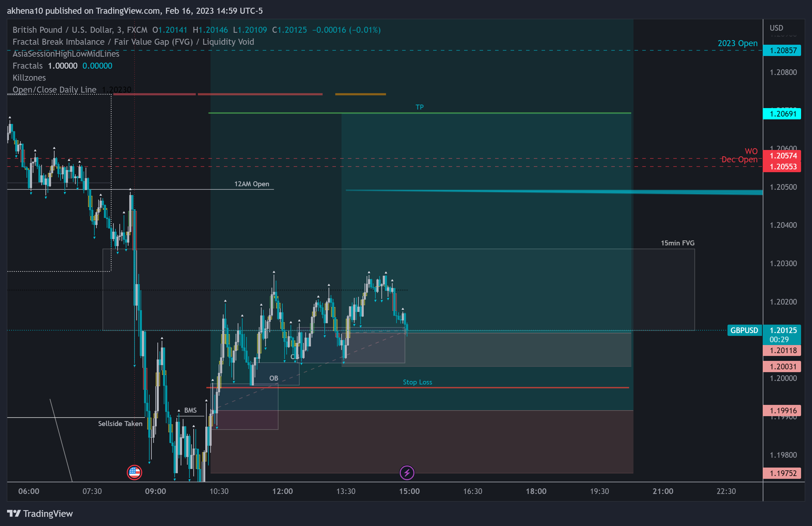This screenshot has height=526, width=812.
Task: Click the 21:00 time axis label
Action: (663, 491)
